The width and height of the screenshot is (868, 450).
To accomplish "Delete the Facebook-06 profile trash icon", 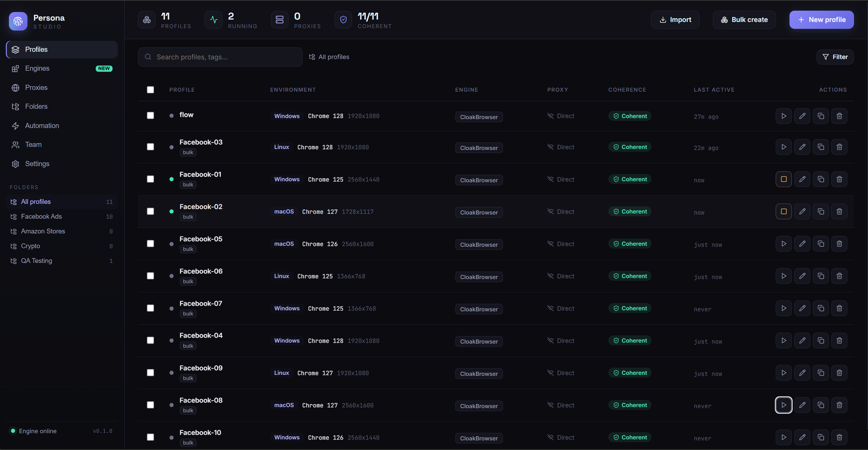I will pos(839,276).
